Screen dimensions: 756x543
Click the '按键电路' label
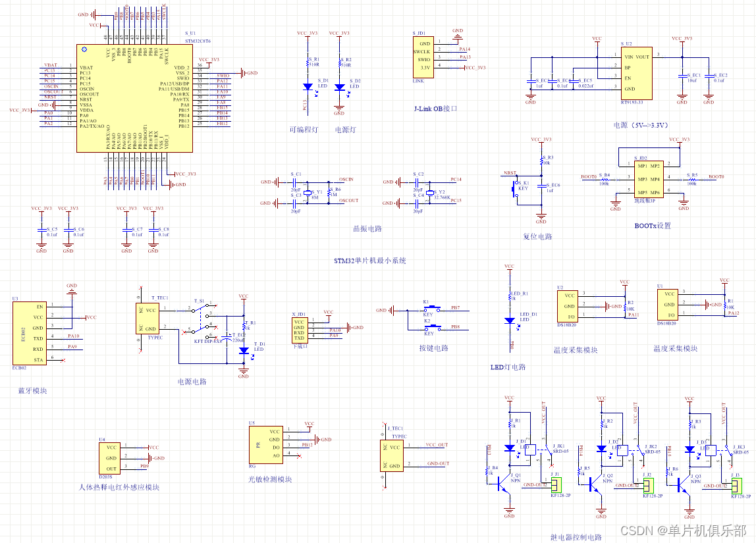point(434,348)
